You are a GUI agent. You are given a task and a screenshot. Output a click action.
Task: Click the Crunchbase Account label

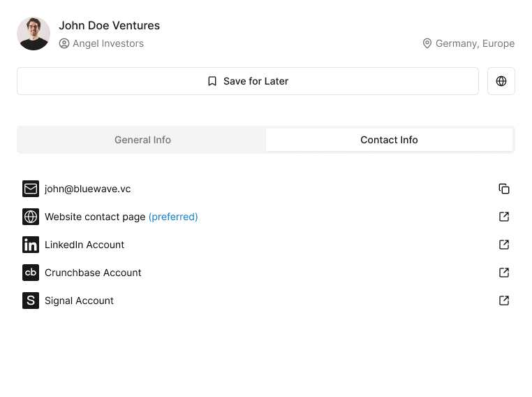(93, 273)
